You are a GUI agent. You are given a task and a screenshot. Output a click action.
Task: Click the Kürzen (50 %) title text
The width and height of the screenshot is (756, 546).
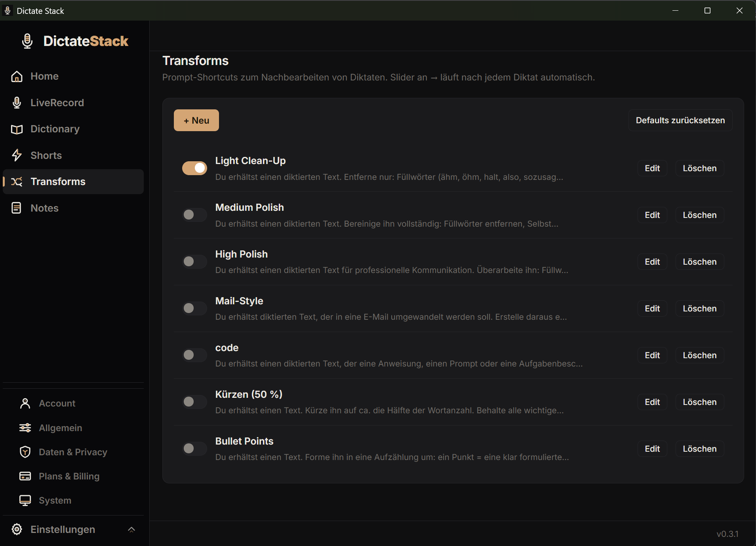click(x=249, y=395)
